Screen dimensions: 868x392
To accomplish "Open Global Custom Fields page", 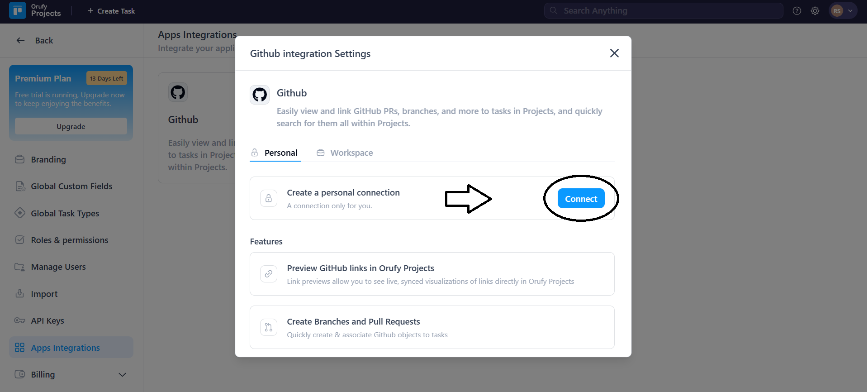I will pyautogui.click(x=71, y=186).
